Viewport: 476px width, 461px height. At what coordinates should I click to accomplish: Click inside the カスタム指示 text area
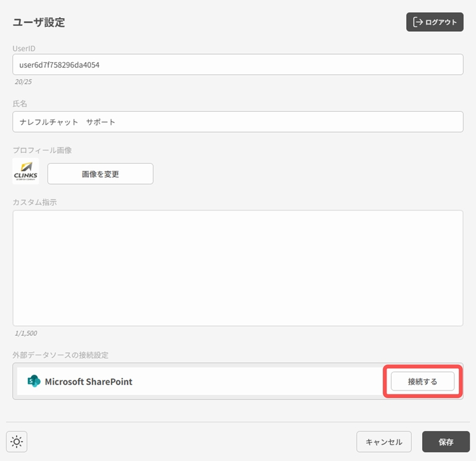click(237, 268)
